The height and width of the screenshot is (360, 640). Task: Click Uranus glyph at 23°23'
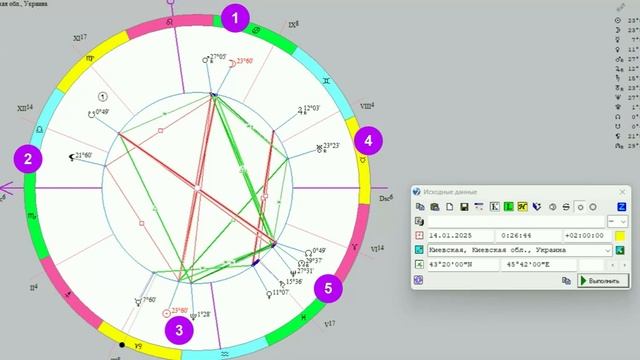(x=320, y=148)
